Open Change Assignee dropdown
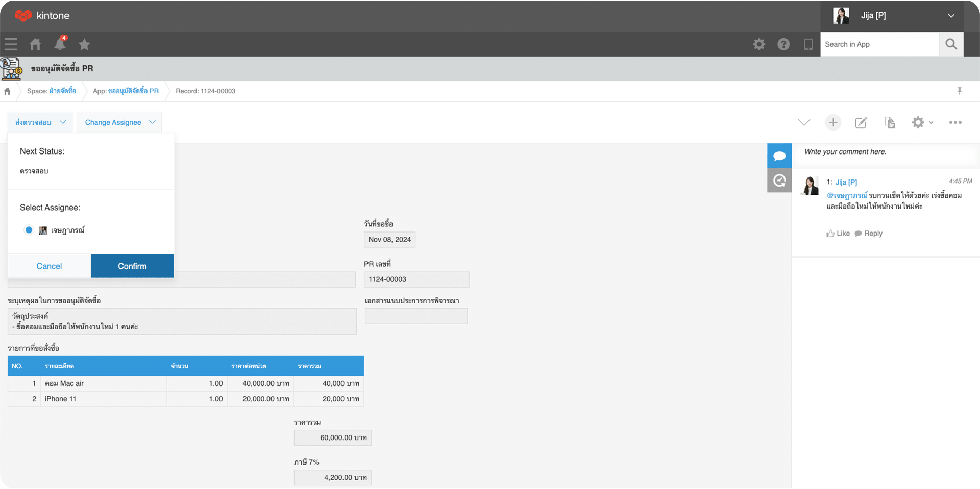This screenshot has width=980, height=489. pos(119,122)
